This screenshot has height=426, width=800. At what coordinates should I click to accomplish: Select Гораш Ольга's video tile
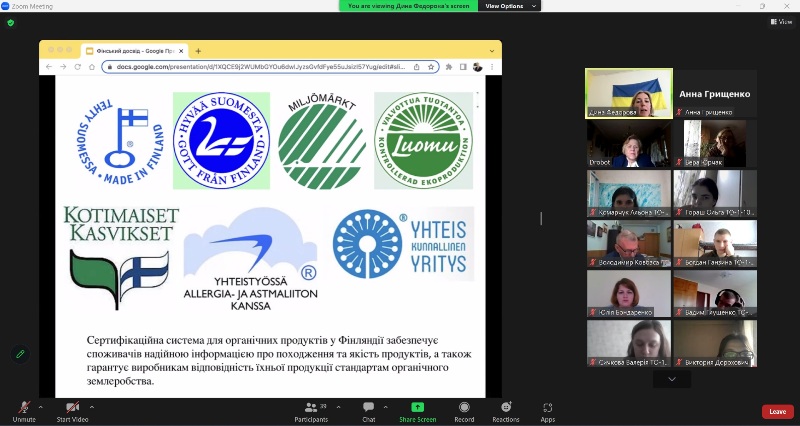click(715, 193)
